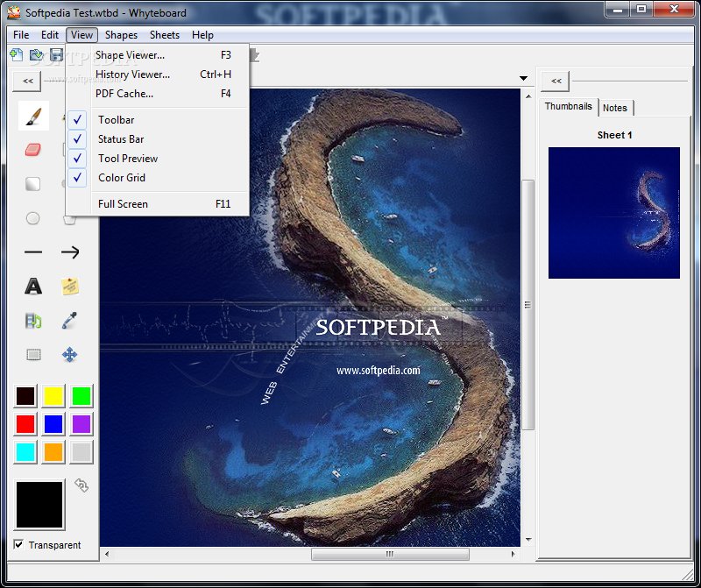
Task: Click the canvas scroll left arrow
Action: pos(107,554)
